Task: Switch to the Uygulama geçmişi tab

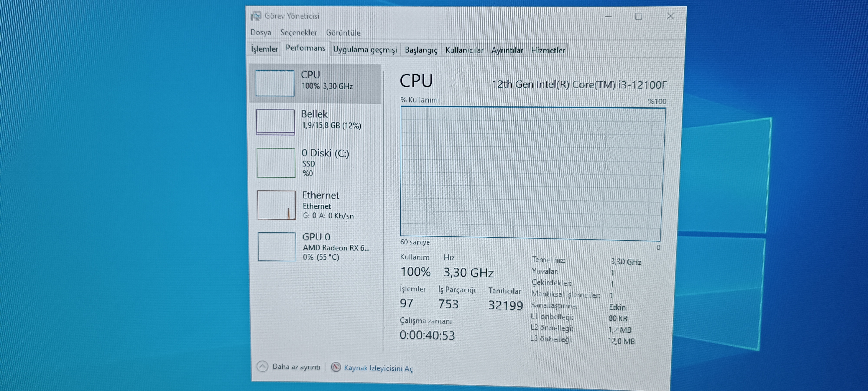Action: click(365, 50)
